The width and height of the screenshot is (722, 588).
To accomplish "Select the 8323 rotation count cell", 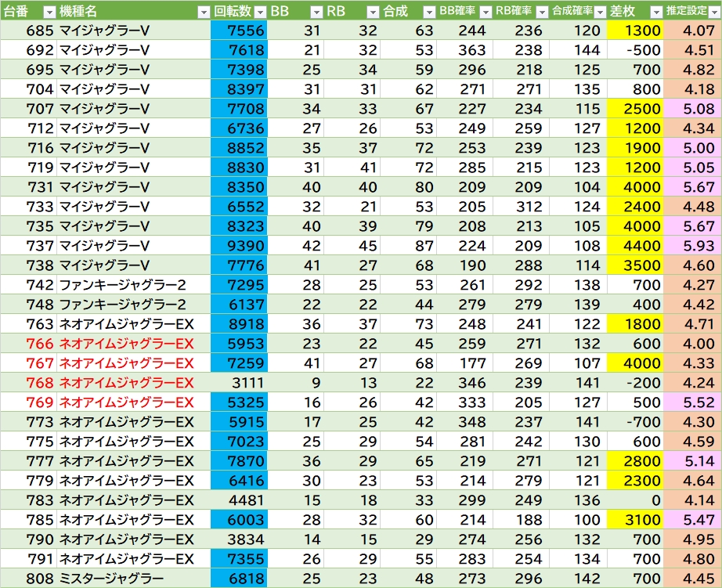I will (239, 226).
